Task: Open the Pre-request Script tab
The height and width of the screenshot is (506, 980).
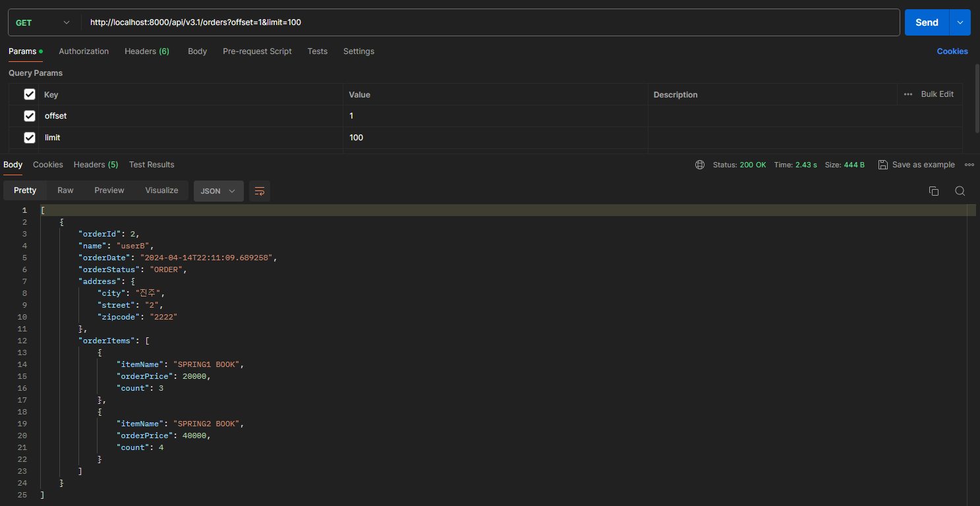Action: [x=257, y=51]
